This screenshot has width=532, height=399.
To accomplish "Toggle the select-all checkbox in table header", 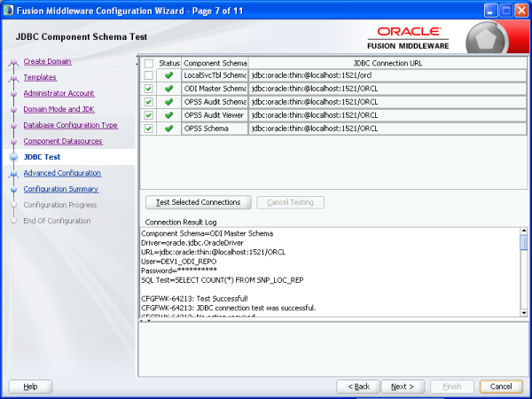I will (148, 63).
